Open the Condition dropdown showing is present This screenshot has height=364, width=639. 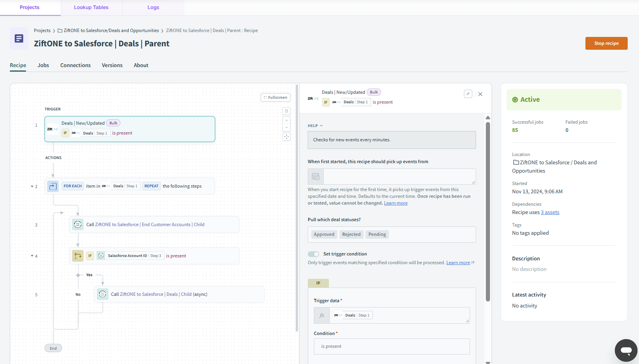coord(392,346)
